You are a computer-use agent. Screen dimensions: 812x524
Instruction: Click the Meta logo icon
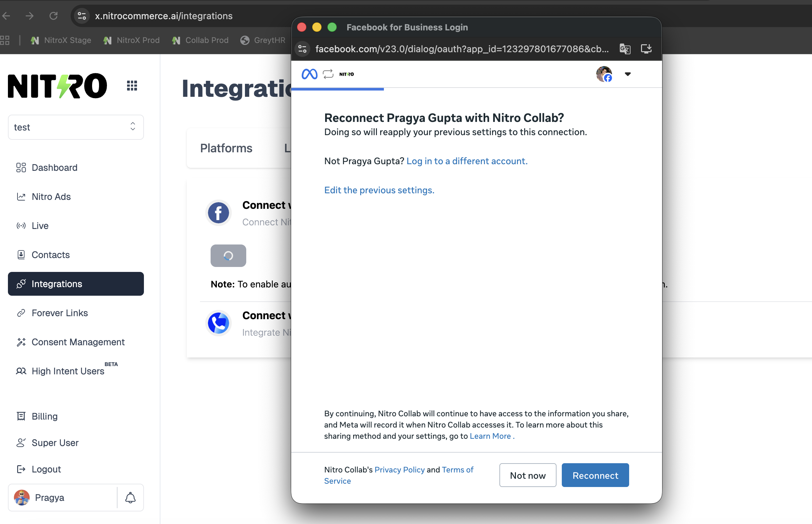(x=309, y=74)
